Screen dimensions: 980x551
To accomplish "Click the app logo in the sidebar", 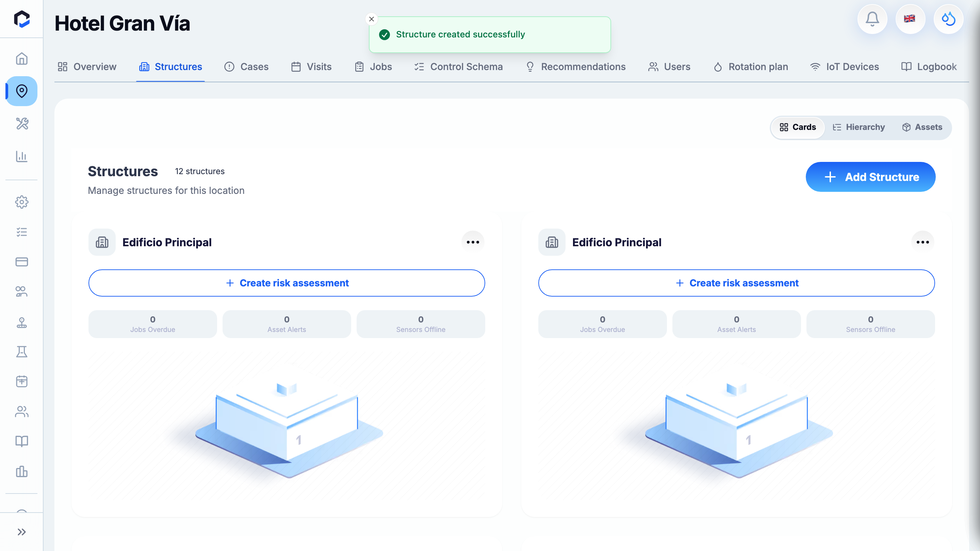I will pyautogui.click(x=22, y=19).
